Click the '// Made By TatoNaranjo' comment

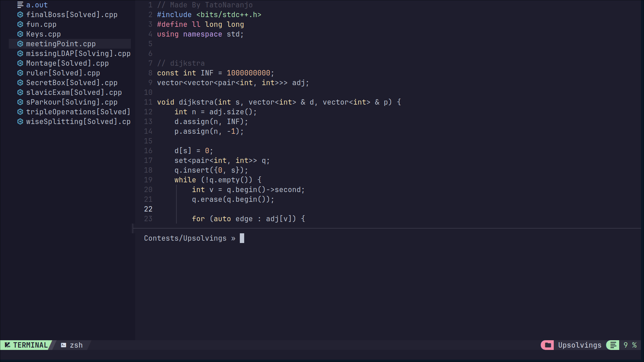[x=205, y=5]
